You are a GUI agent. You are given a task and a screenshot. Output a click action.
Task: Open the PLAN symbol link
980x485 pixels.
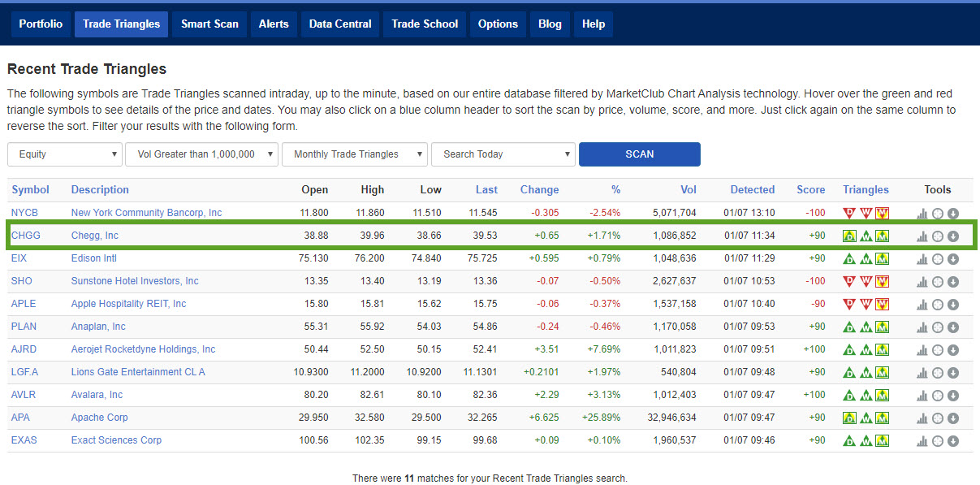coord(24,327)
